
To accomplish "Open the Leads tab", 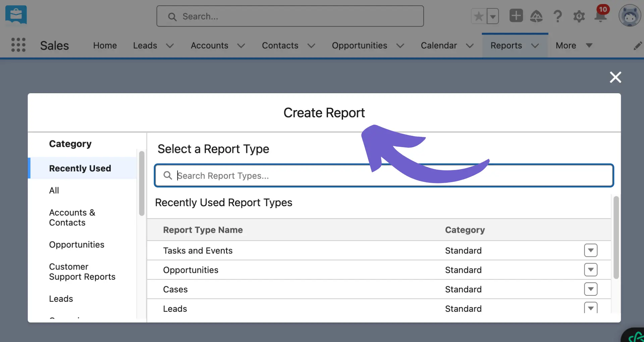I will [x=145, y=45].
